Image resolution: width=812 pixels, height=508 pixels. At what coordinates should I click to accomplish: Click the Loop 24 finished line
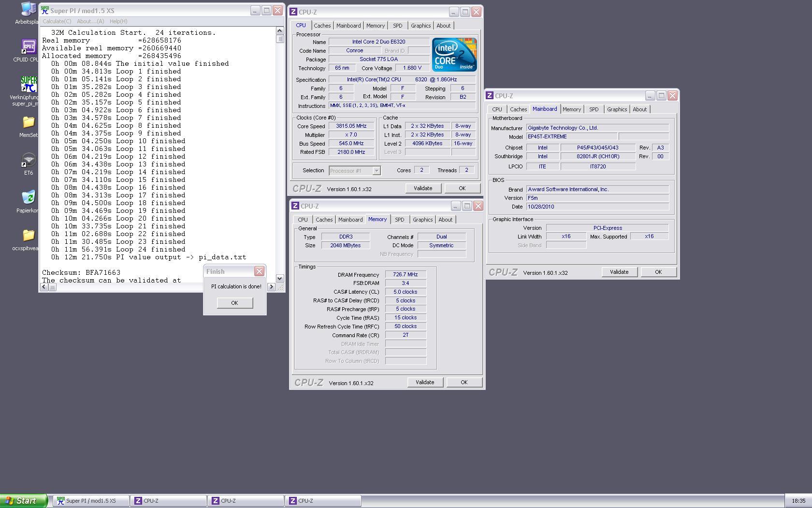(x=118, y=249)
